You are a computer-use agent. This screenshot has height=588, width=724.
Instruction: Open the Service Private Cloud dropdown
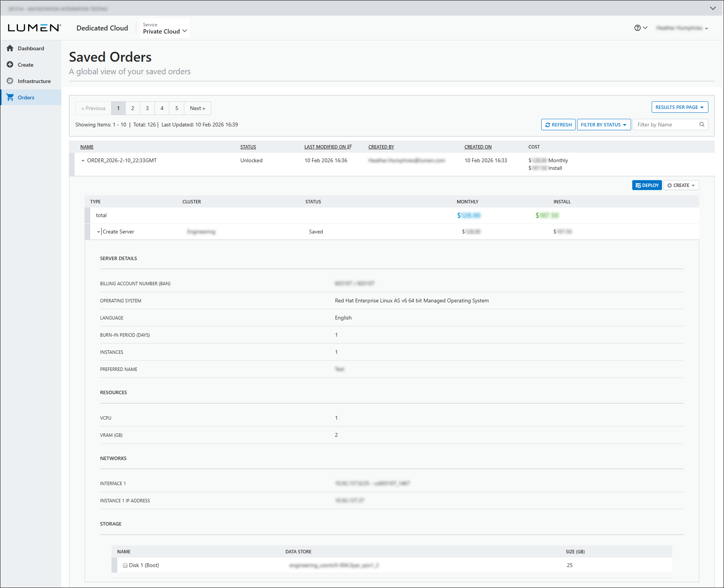(165, 28)
